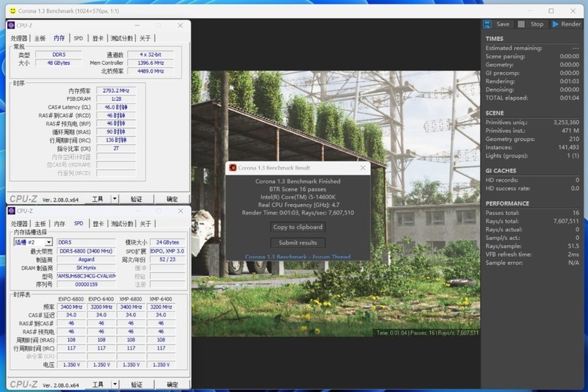Viewport: 588px width, 392px height.
Task: Maximize the Corona Benchmark main window
Action: pos(551,10)
